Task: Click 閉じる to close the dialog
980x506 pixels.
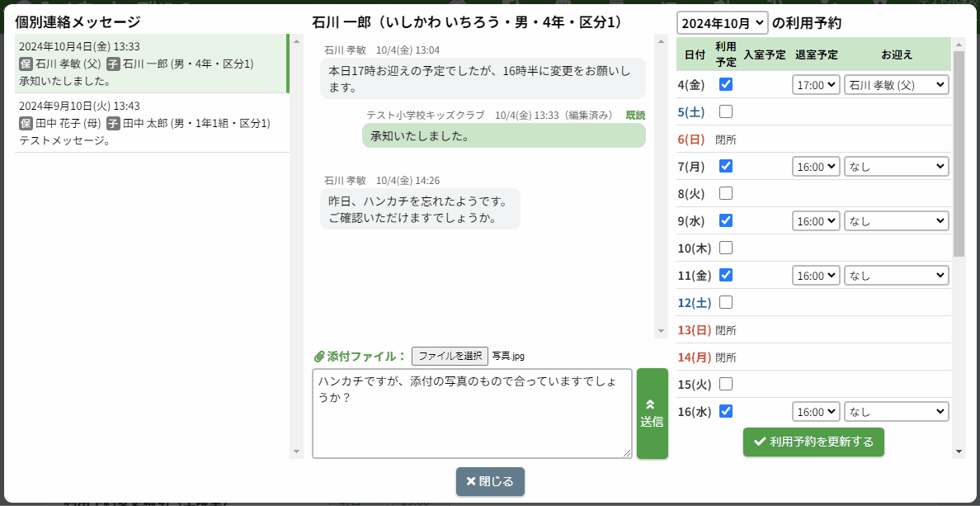Action: coord(490,481)
